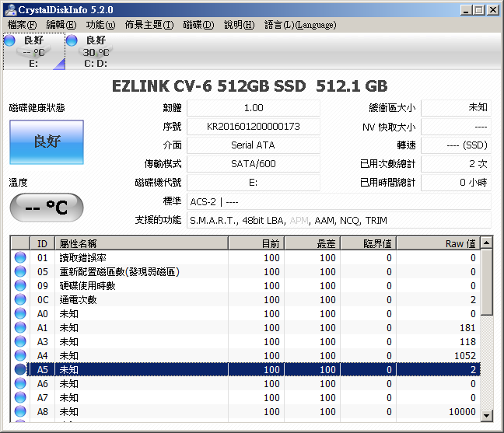504x433 pixels.
Task: Click the power on hours field 0 小時
Action: pos(456,183)
